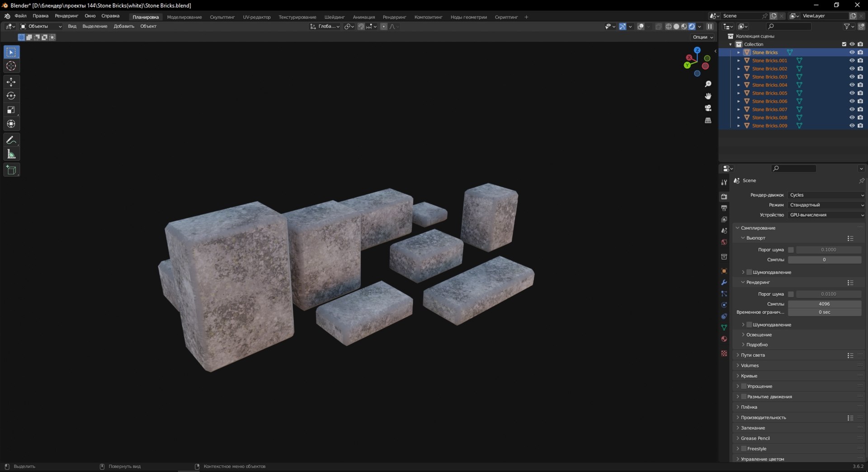Select the Annotate tool
Image resolution: width=868 pixels, height=472 pixels.
tap(11, 140)
